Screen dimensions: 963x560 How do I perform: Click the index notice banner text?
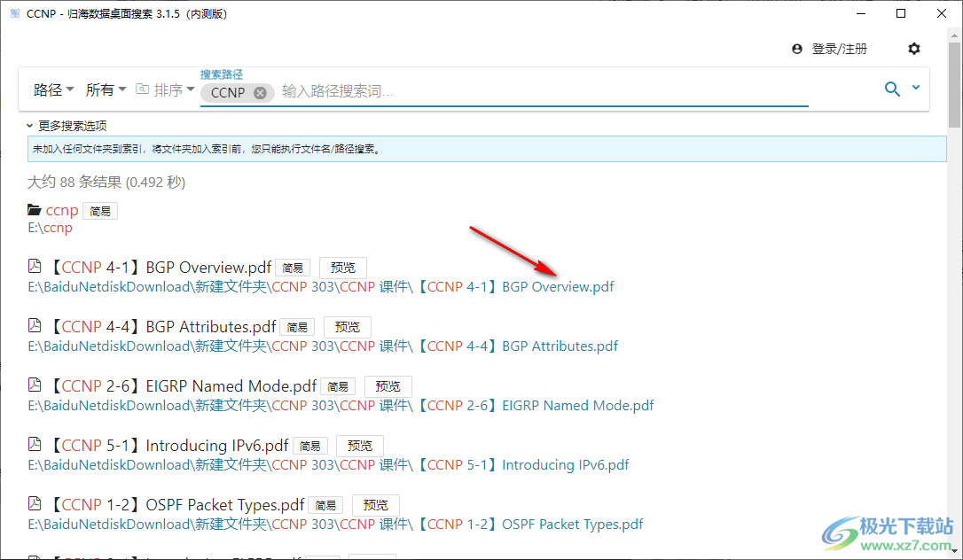207,149
